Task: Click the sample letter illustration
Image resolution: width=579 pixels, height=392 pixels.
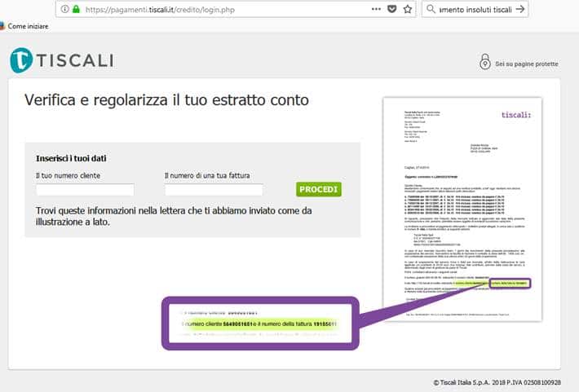Action: [462, 209]
